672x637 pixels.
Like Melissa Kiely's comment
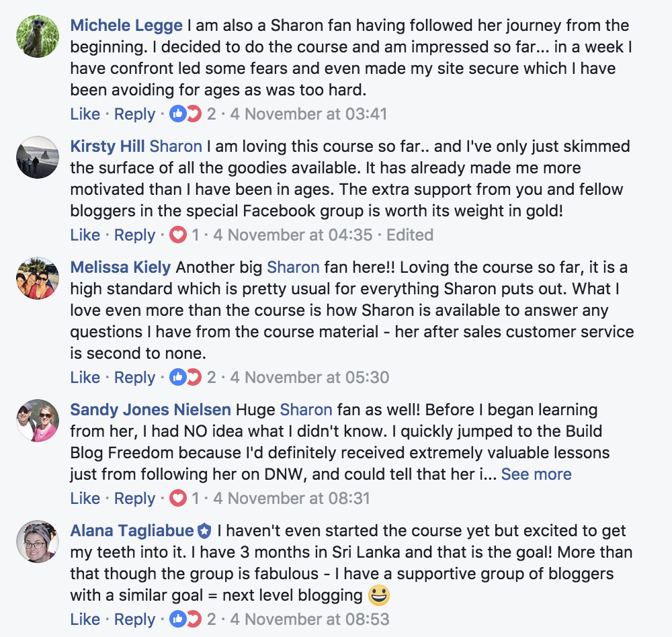pyautogui.click(x=85, y=378)
